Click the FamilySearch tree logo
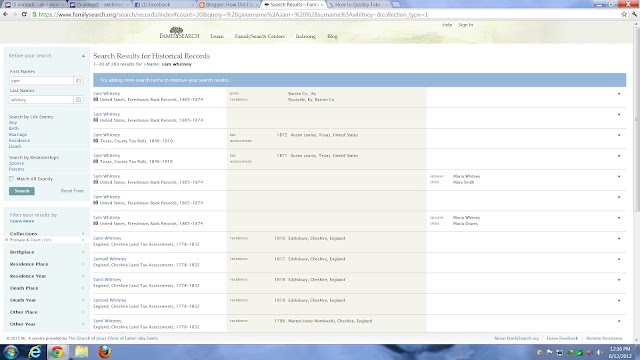 179,33
